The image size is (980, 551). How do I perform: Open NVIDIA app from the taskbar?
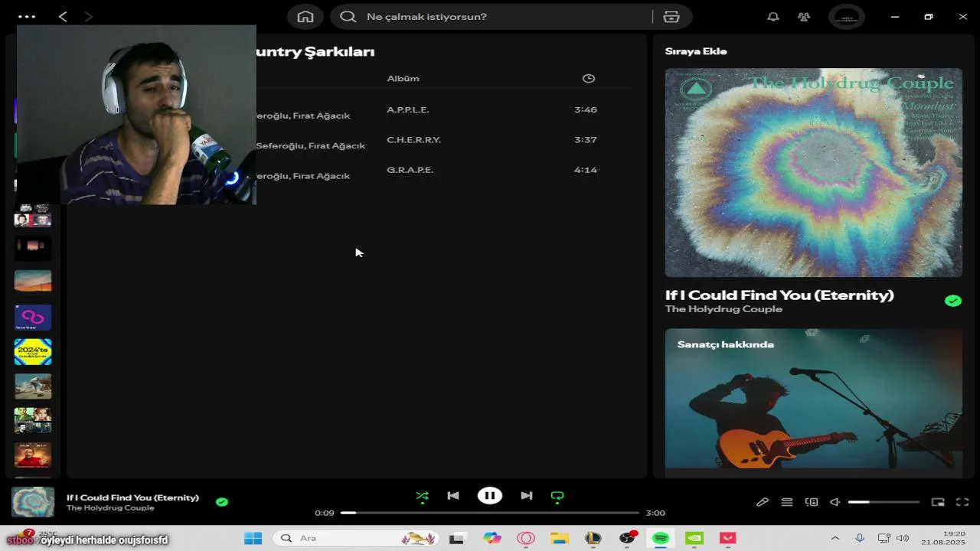click(x=694, y=538)
